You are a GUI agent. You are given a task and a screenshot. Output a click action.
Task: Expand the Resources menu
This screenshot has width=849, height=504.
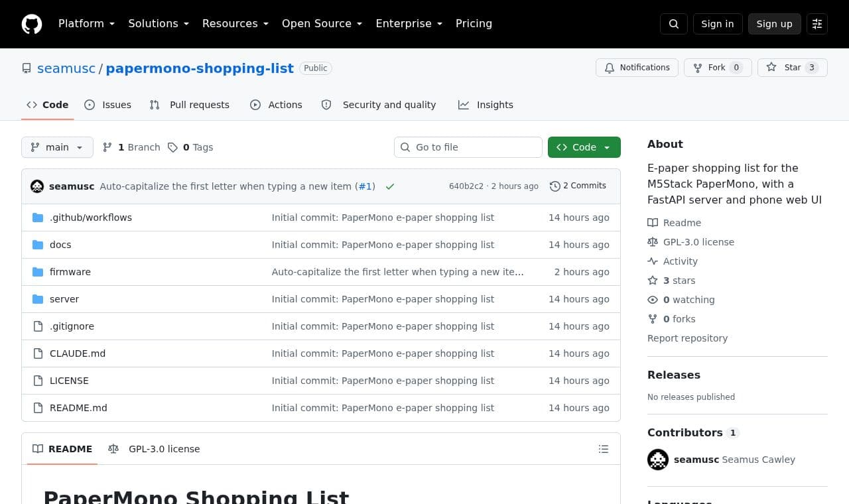click(x=235, y=24)
